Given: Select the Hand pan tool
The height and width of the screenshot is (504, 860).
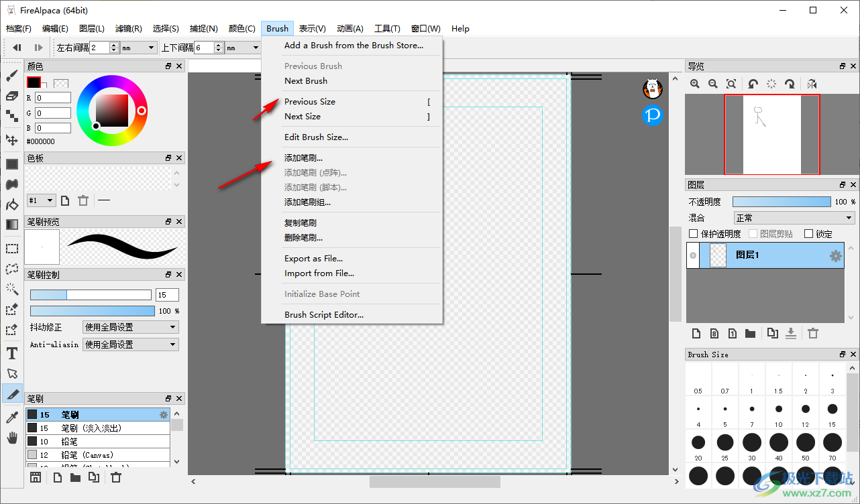Looking at the screenshot, I should [12, 438].
